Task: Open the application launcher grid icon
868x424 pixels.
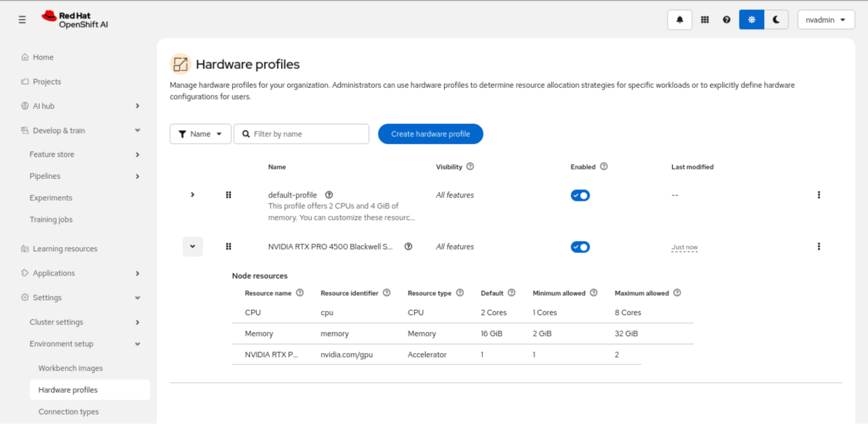Action: point(705,20)
